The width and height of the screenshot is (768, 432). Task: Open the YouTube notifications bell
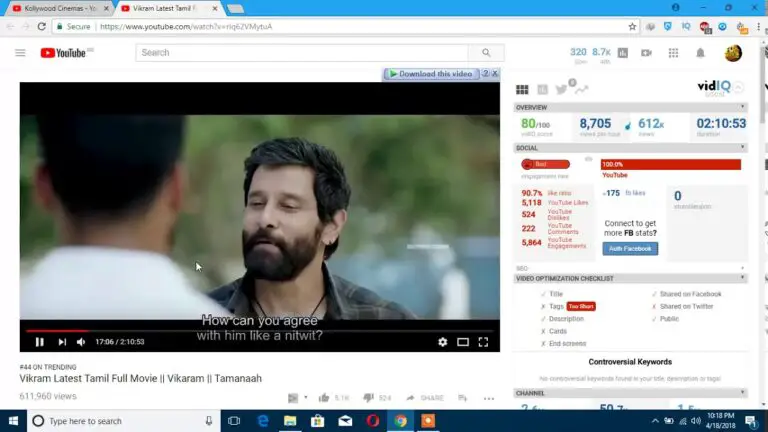click(x=700, y=53)
